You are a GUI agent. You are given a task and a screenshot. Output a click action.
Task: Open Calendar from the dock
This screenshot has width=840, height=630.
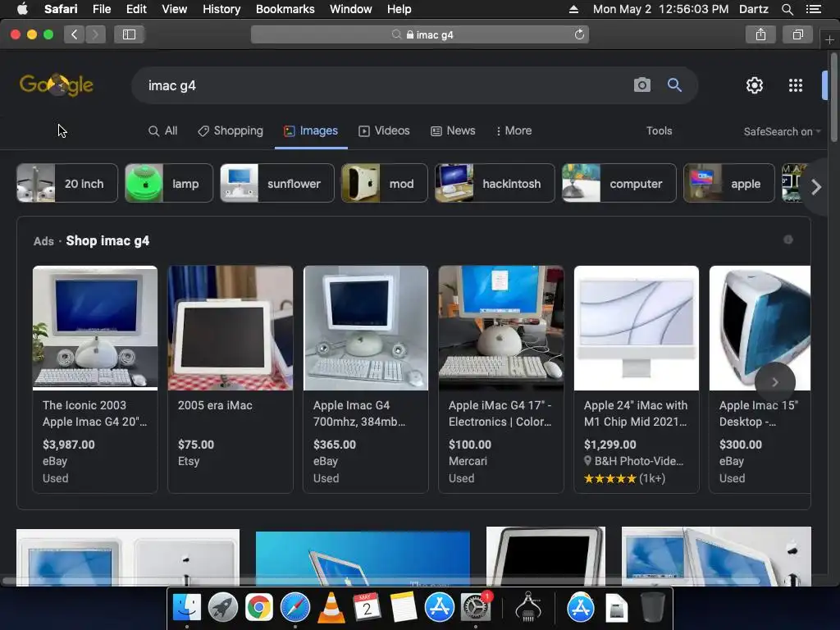pyautogui.click(x=367, y=608)
